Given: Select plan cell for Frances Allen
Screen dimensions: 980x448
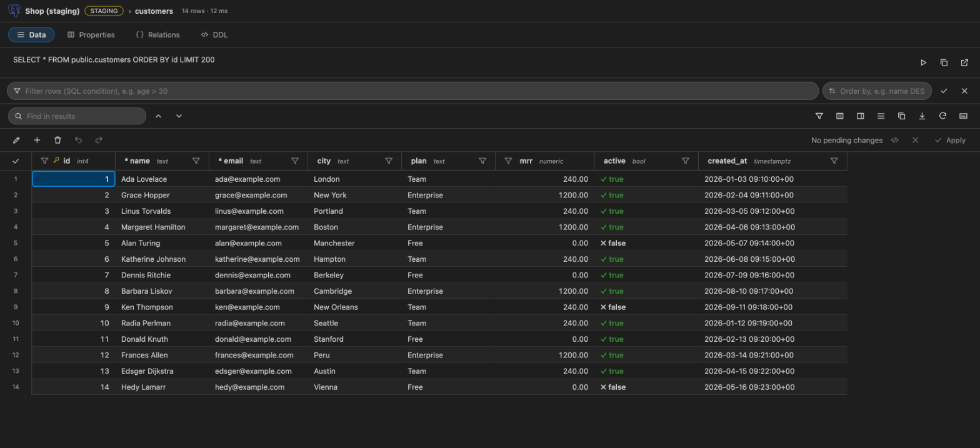Looking at the screenshot, I should tap(448, 355).
